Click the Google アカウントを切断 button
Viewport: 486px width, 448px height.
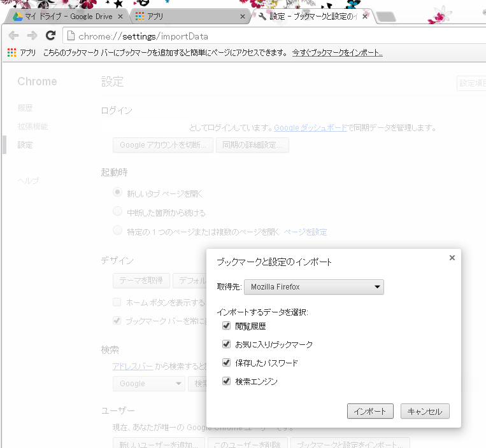(x=162, y=145)
